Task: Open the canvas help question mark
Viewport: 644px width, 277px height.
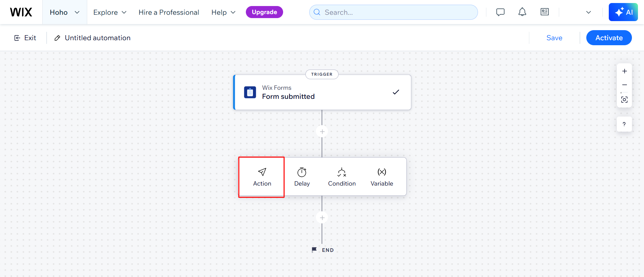Action: click(x=624, y=124)
